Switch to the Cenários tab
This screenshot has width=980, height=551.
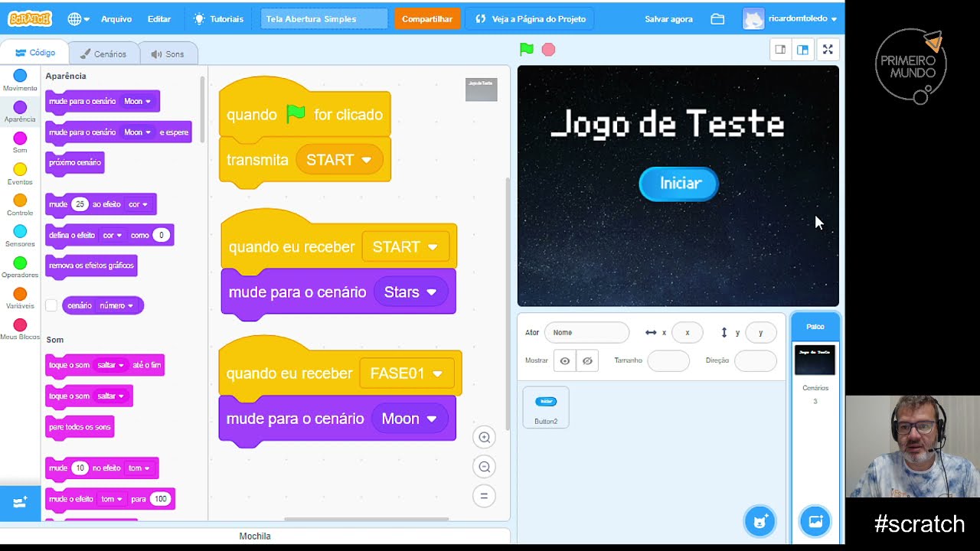tap(103, 54)
